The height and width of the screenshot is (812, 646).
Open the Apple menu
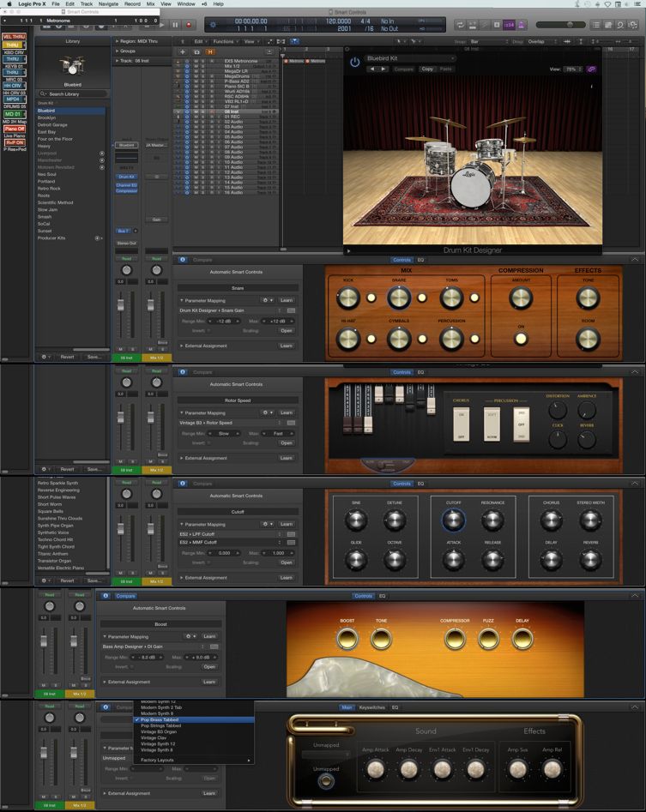pos(8,3)
